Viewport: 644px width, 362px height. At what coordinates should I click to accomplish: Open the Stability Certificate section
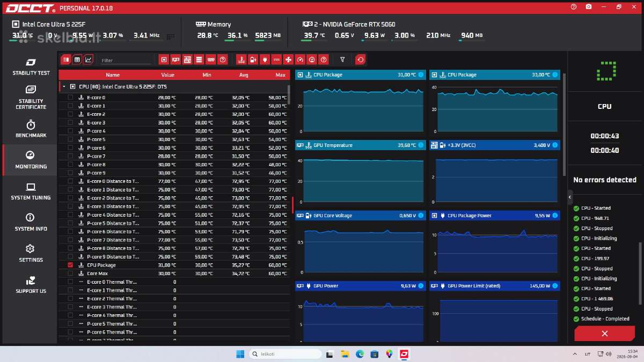click(31, 97)
